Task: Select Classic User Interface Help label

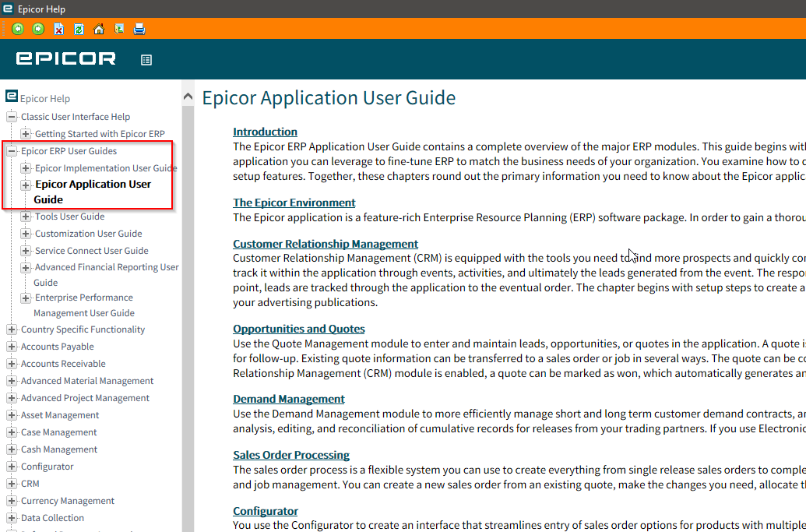Action: pyautogui.click(x=76, y=117)
